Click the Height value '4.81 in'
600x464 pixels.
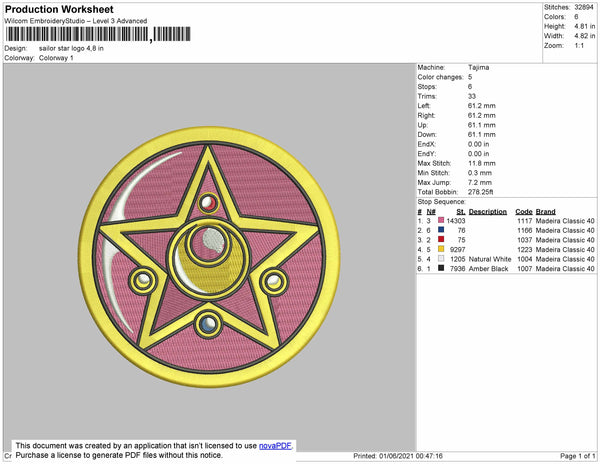point(585,26)
